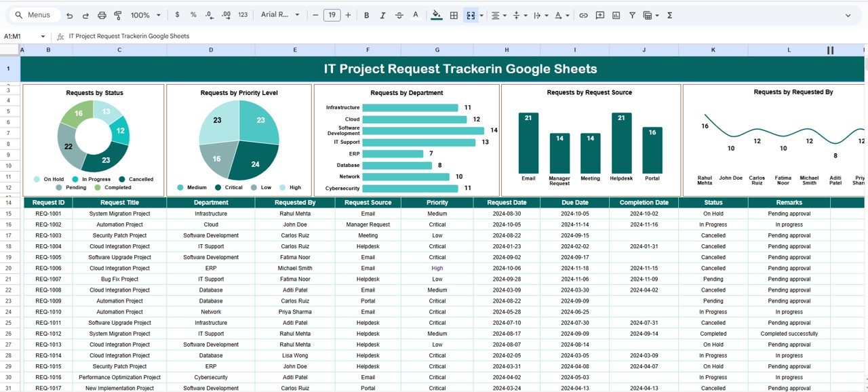Create a filter
The image size is (868, 392).
[x=631, y=14]
